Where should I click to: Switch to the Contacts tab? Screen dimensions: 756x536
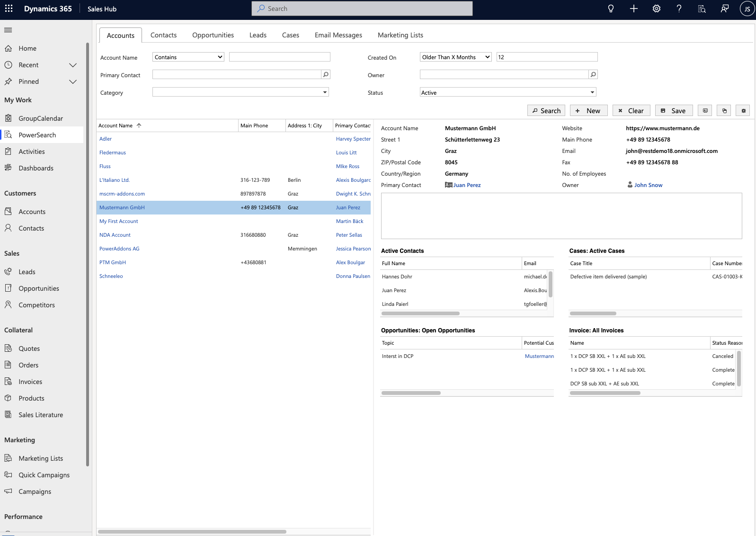pyautogui.click(x=163, y=35)
